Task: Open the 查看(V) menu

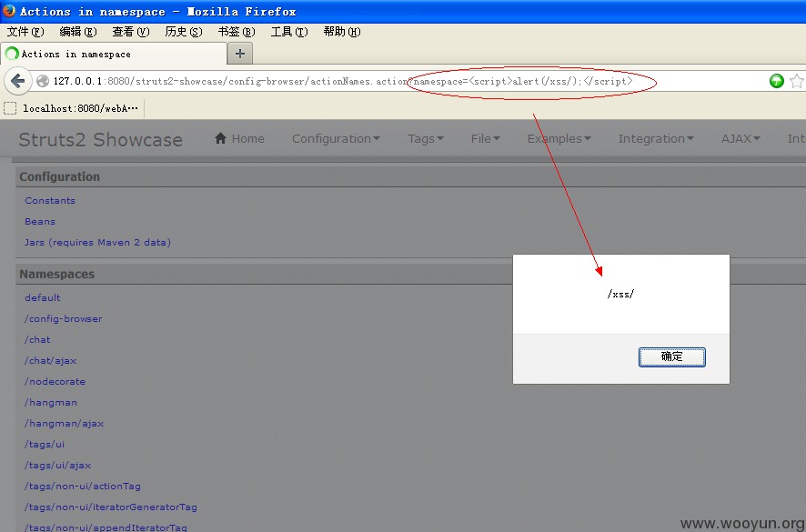Action: click(131, 32)
